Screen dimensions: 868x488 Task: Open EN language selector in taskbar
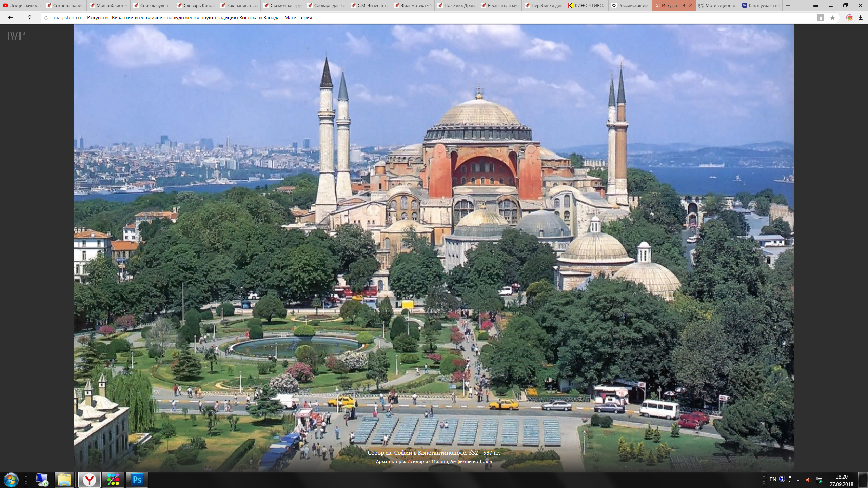point(773,479)
